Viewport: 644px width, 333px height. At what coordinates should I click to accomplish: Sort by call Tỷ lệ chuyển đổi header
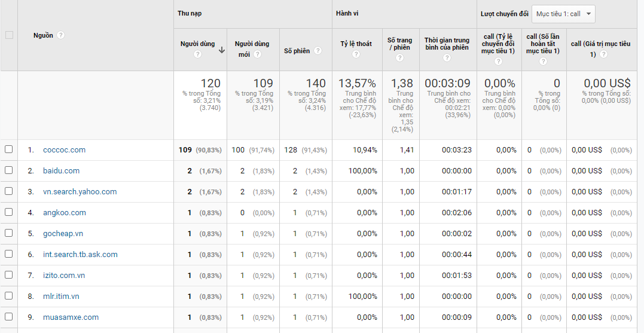498,44
